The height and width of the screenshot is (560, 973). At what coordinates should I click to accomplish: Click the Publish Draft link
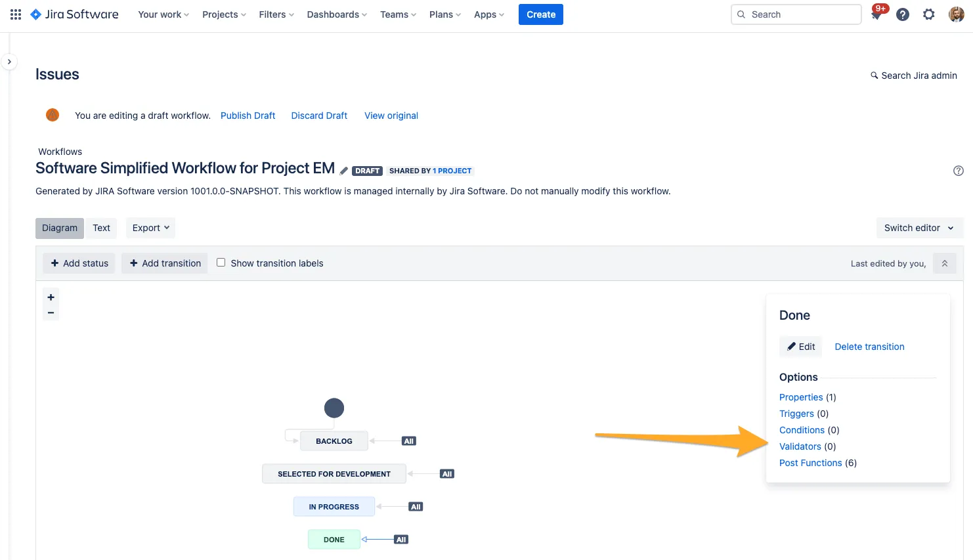click(248, 116)
